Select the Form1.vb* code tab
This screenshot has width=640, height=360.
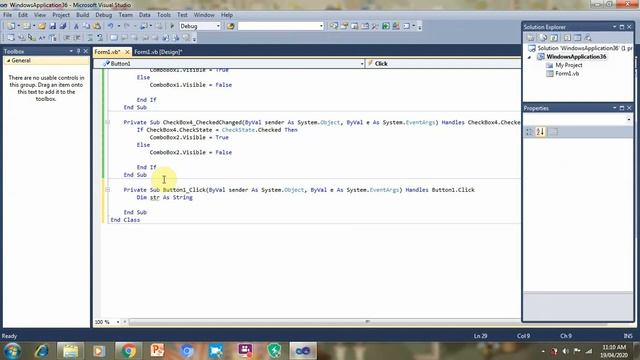(x=107, y=52)
